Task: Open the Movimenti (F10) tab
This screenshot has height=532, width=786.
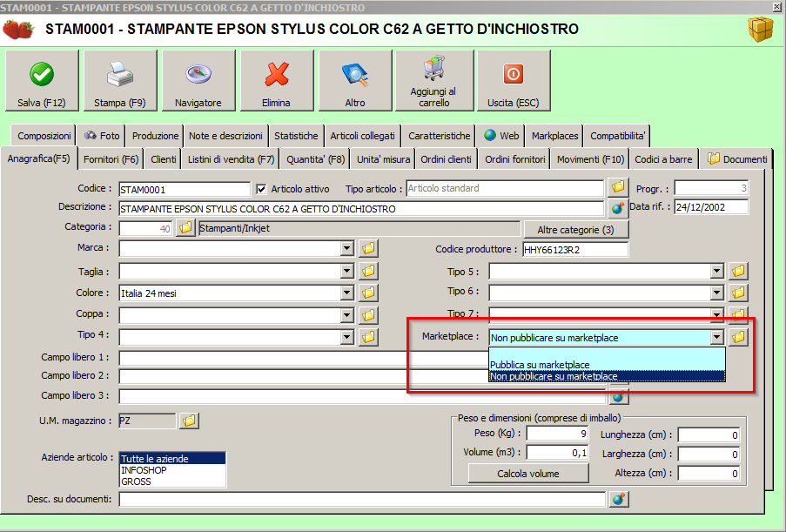Action: click(590, 159)
